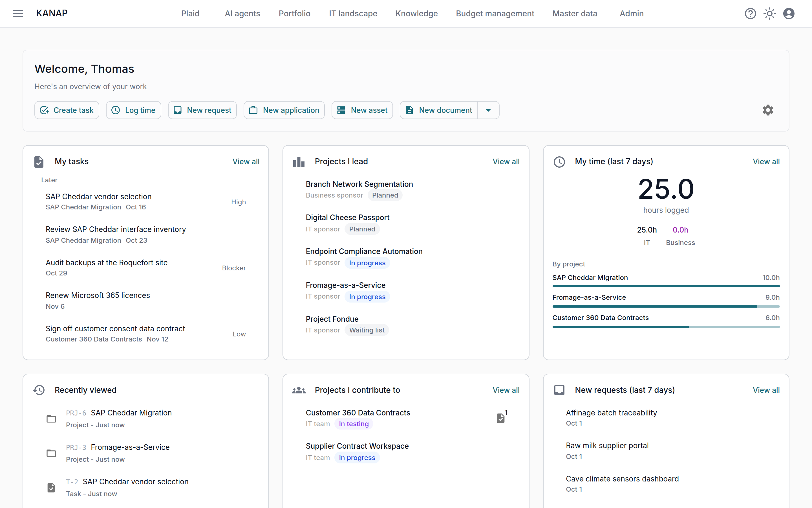The image size is (812, 508).
Task: Toggle the light/dark theme sun icon
Action: (x=769, y=14)
